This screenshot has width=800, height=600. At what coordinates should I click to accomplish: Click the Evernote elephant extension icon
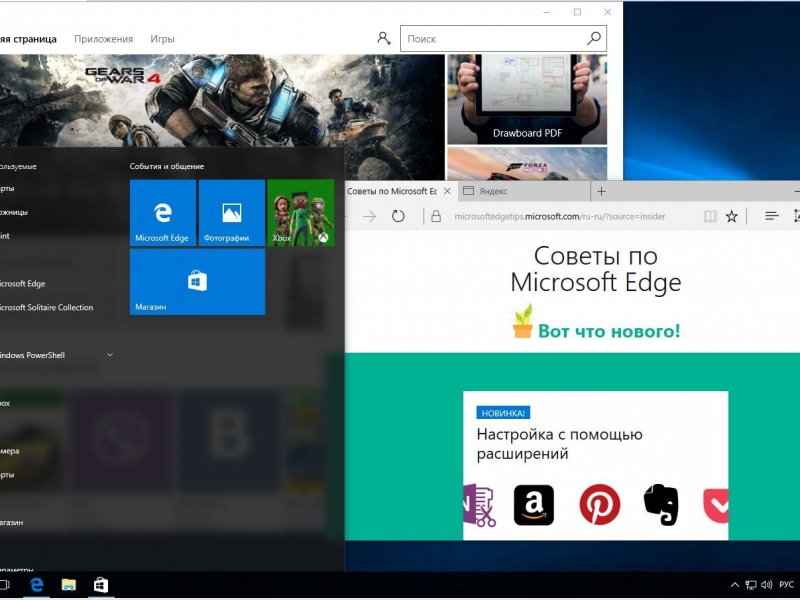[661, 505]
